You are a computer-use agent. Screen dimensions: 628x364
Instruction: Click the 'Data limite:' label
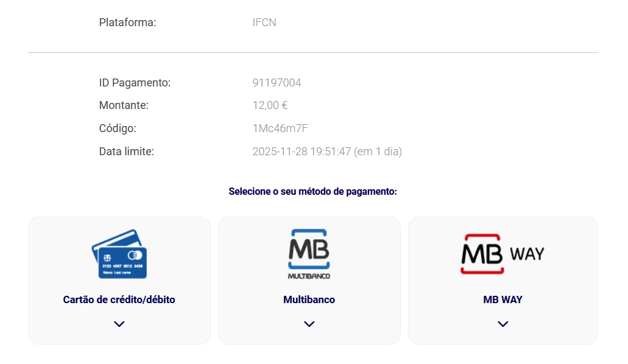point(126,152)
